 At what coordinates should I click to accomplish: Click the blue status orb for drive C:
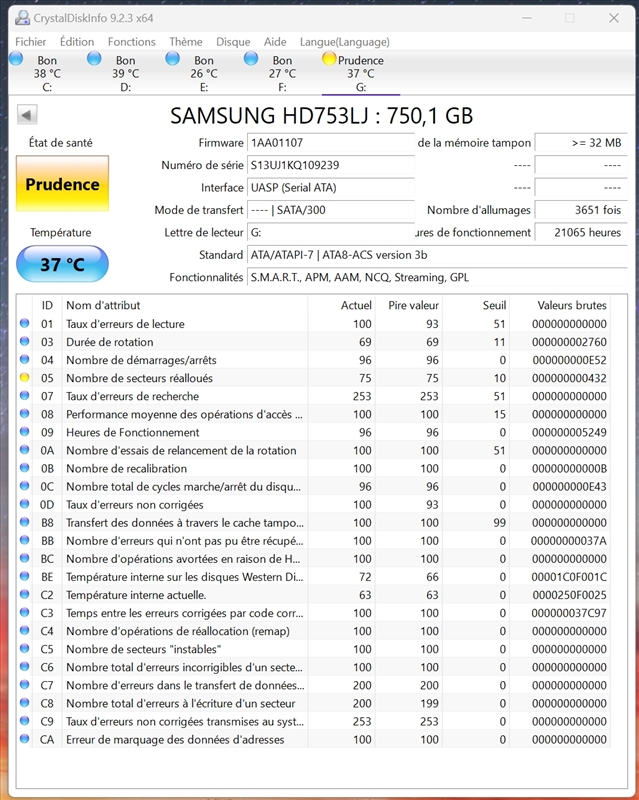[16, 59]
